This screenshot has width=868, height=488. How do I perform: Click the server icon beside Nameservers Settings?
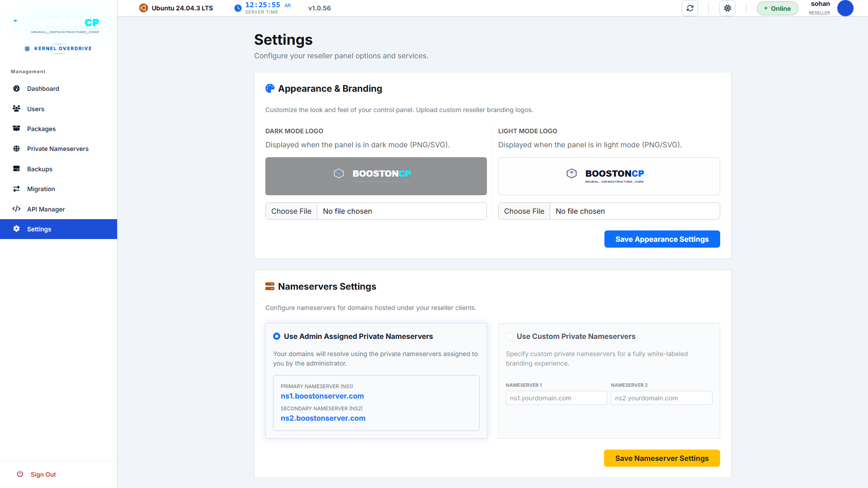[270, 286]
